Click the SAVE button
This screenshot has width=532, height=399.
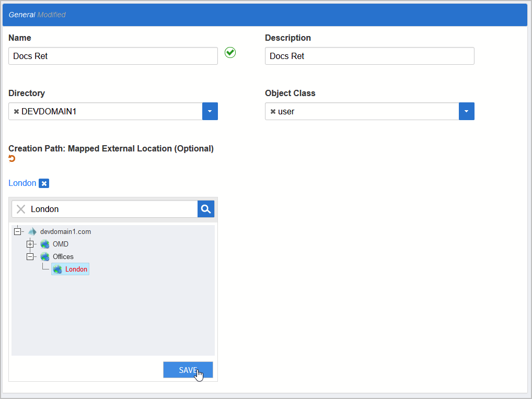[x=188, y=370]
